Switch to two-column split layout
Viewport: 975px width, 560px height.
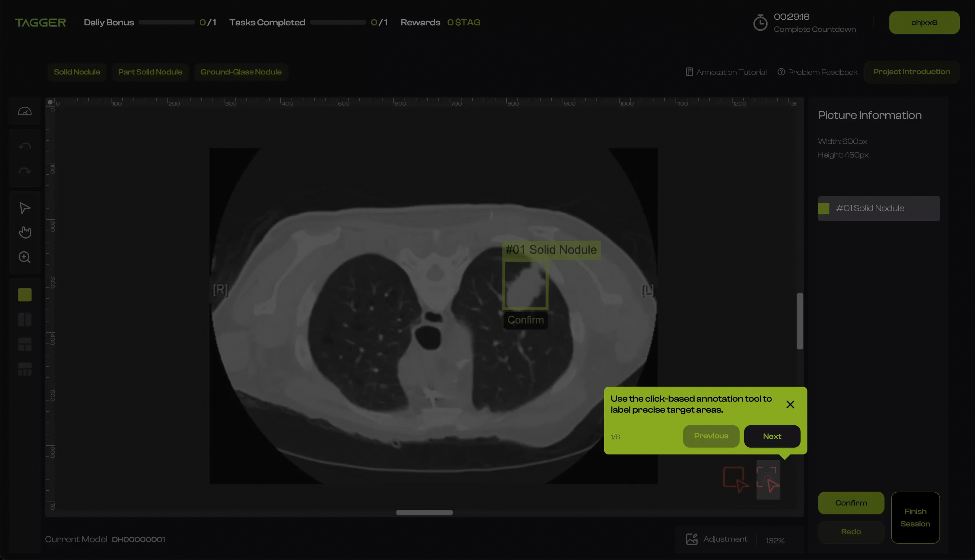click(25, 320)
